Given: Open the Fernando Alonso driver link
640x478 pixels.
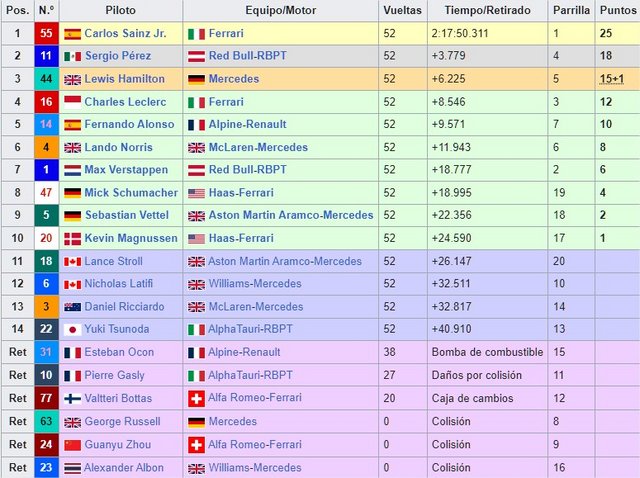Looking at the screenshot, I should tap(129, 124).
